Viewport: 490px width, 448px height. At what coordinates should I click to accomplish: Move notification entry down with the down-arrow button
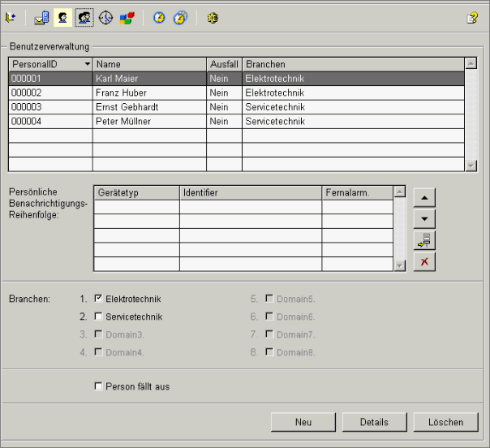click(x=423, y=219)
